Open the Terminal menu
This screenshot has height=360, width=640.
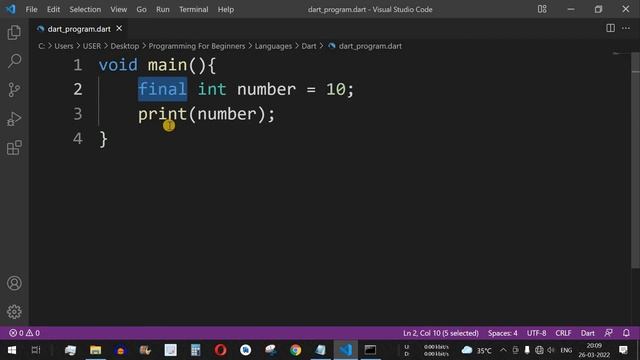point(193,9)
